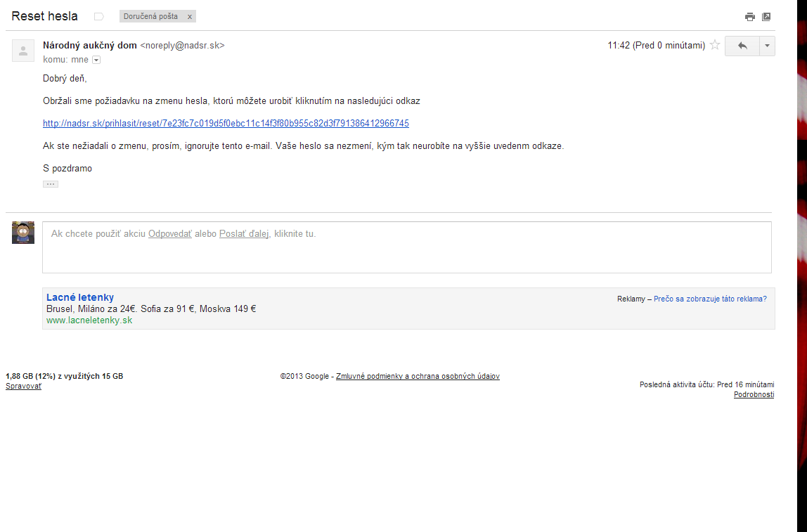Click the sender's blank avatar picture
This screenshot has width=807, height=532.
coord(23,51)
